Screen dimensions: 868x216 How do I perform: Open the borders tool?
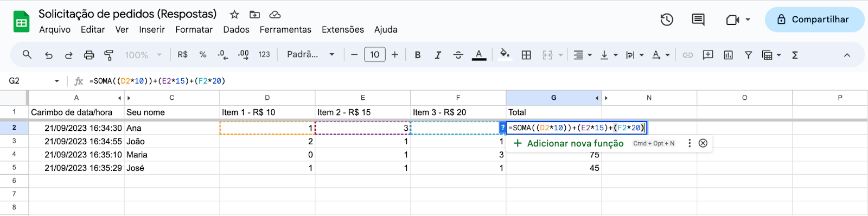point(526,55)
